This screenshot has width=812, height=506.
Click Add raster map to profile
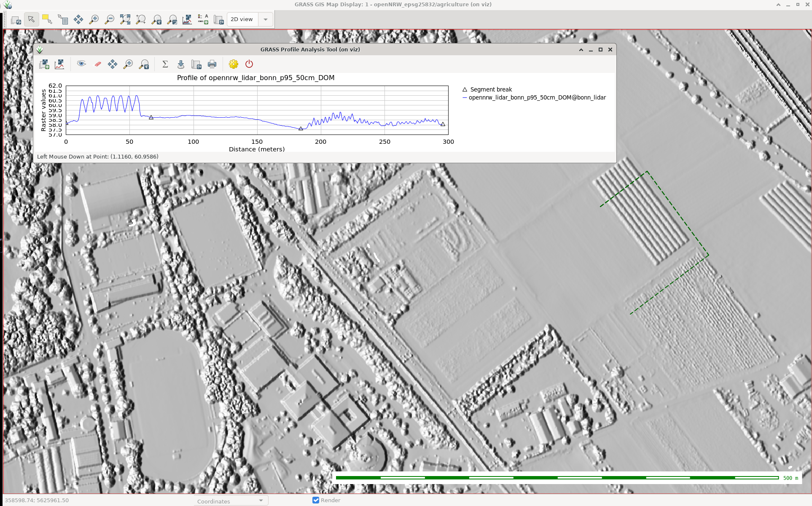click(44, 64)
